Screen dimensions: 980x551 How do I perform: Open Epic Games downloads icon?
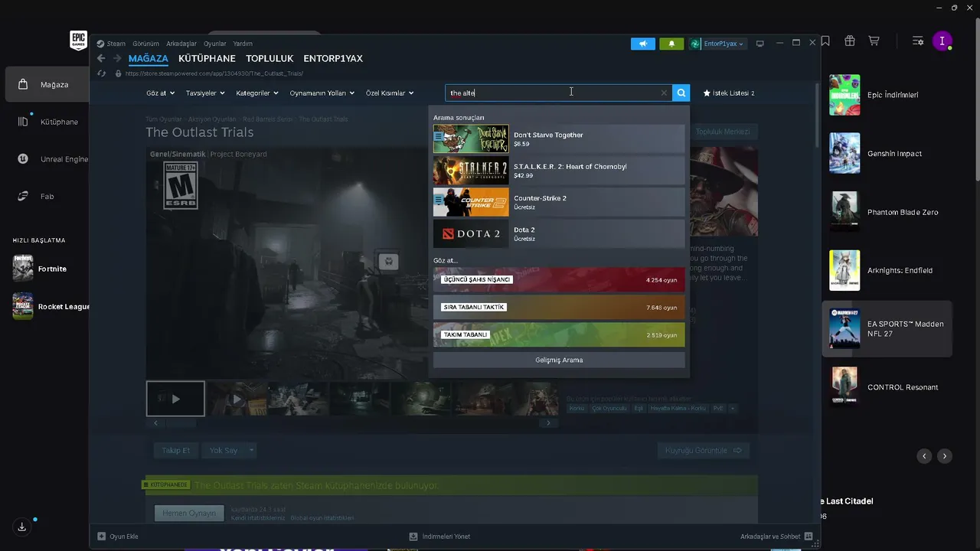[22, 527]
